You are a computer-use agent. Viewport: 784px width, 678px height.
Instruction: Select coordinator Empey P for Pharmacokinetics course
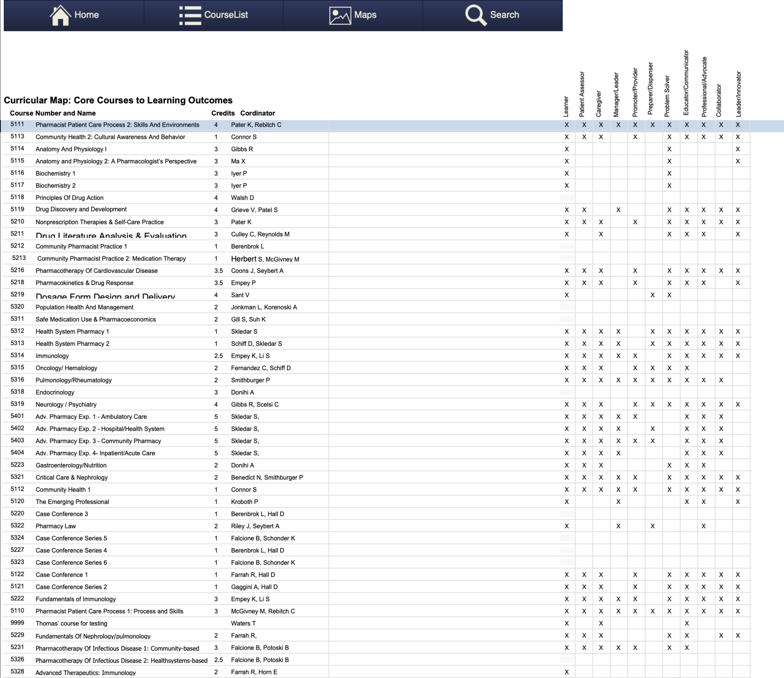243,282
